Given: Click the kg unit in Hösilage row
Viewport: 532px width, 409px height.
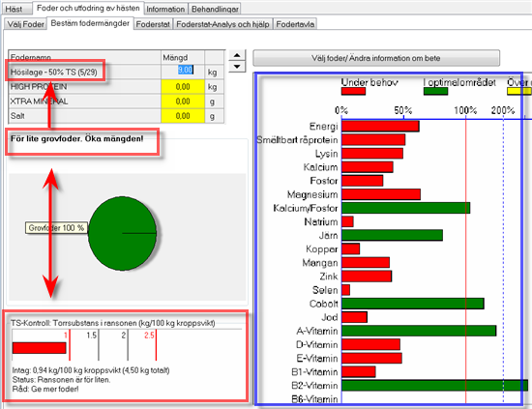Looking at the screenshot, I should [213, 73].
